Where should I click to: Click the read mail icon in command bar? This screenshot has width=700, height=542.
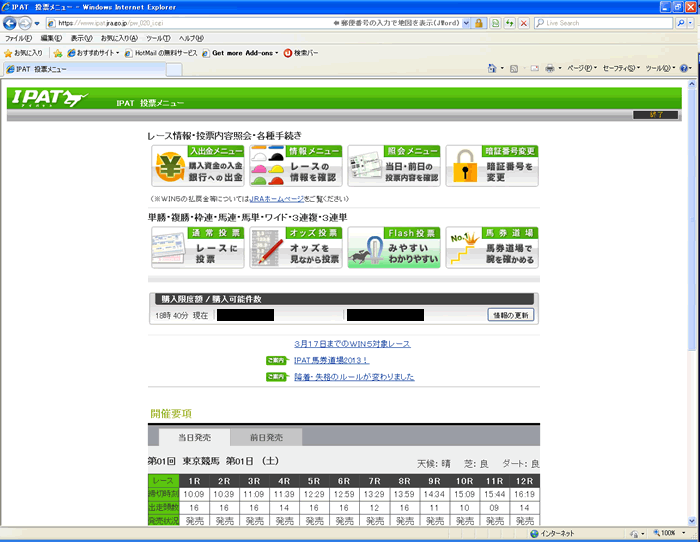coord(534,68)
